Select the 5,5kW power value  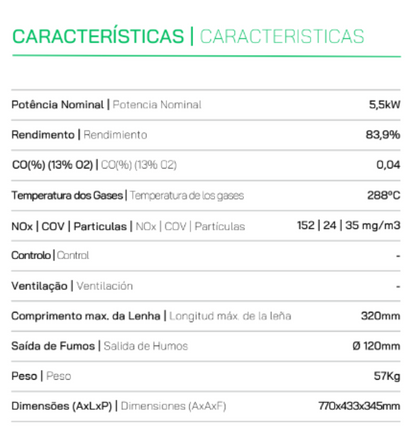384,105
